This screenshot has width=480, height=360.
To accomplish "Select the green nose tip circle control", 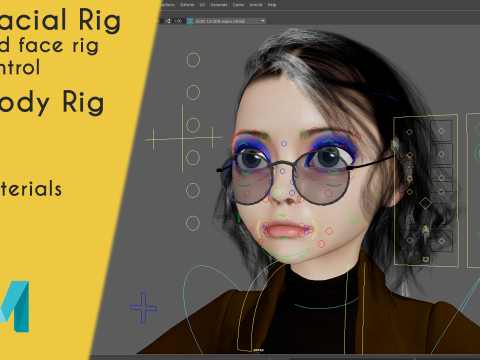I will (277, 192).
